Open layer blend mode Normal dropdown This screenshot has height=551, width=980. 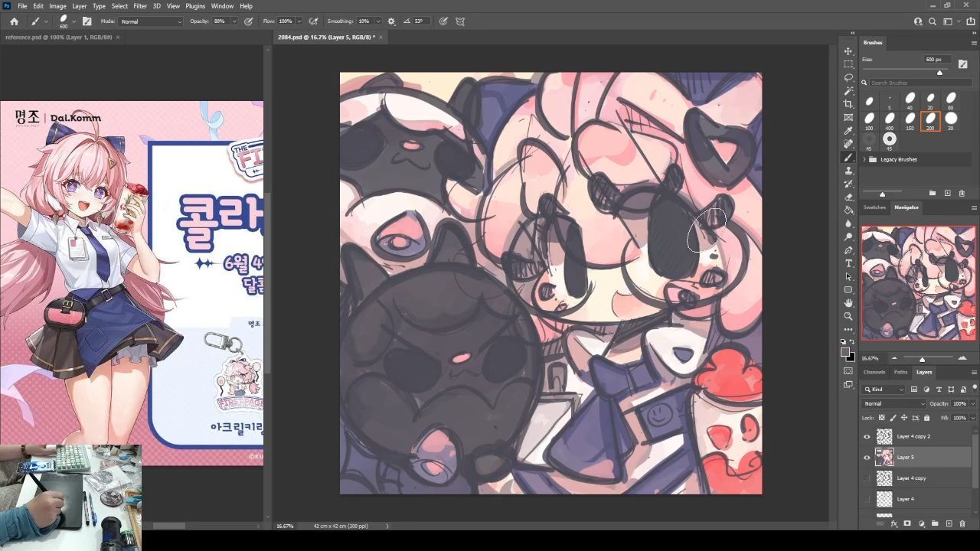894,404
